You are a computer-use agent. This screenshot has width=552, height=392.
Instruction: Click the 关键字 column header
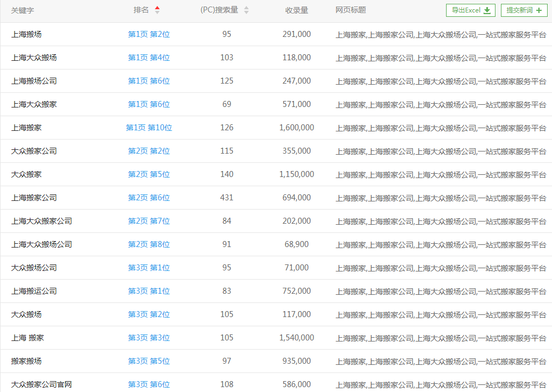(24, 10)
